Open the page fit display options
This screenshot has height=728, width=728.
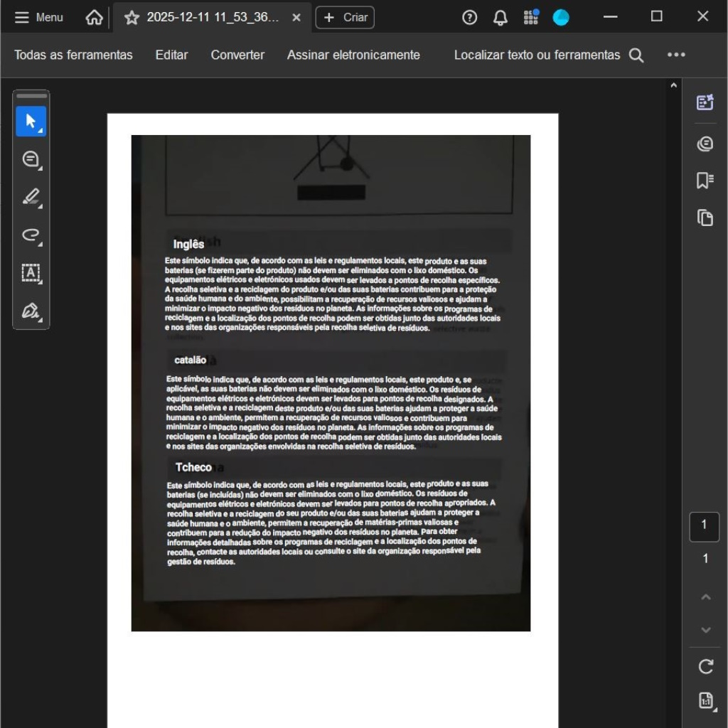pyautogui.click(x=705, y=701)
